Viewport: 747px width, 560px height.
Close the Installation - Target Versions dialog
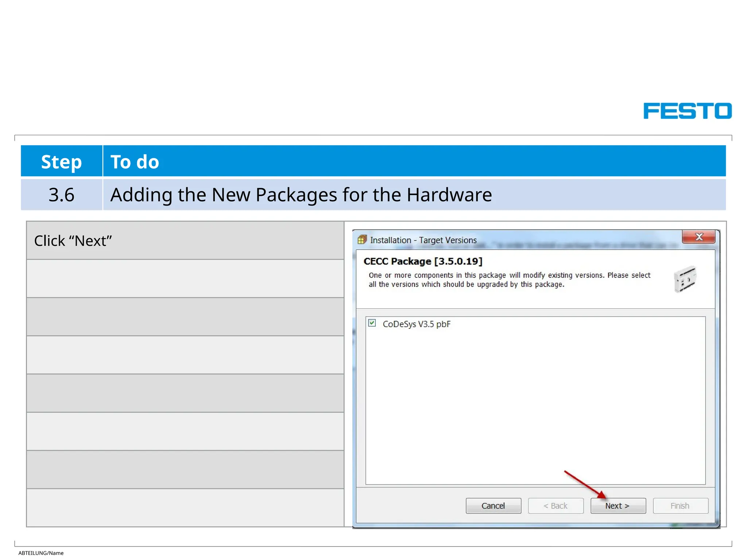coord(698,237)
